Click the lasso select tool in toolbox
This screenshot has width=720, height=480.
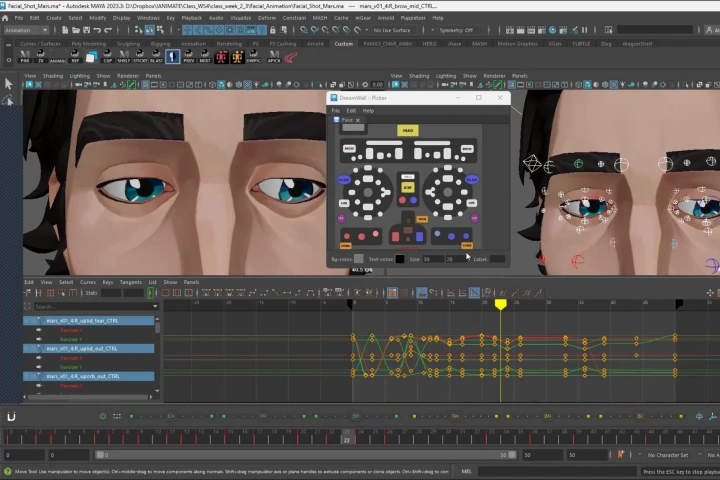(x=8, y=101)
